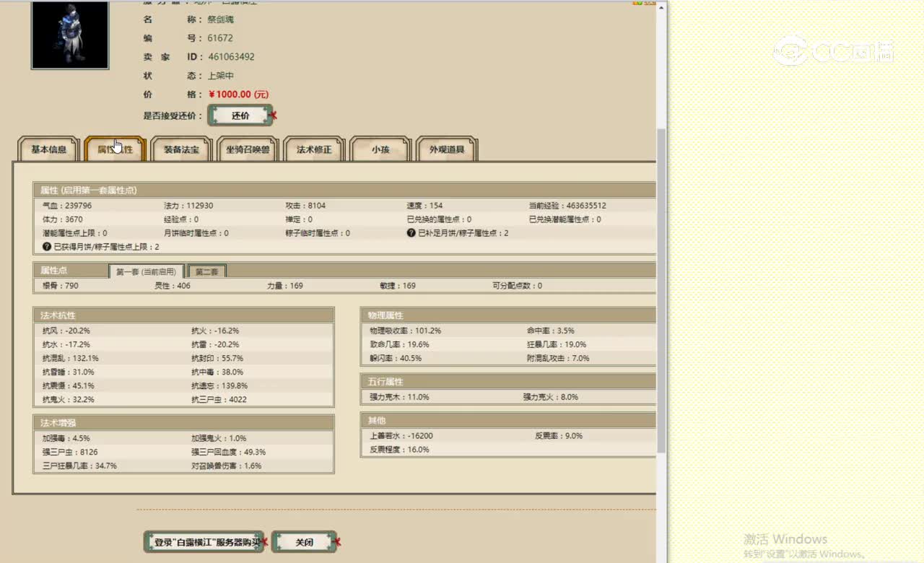Click the 当前经验：463635512 value
The height and width of the screenshot is (563, 924).
[567, 206]
